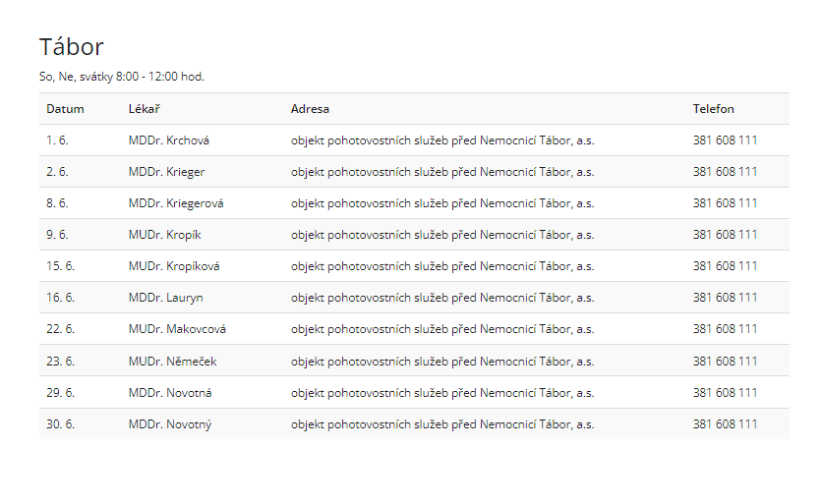Image resolution: width=823 pixels, height=504 pixels.
Task: Select MDDr. Novotná doctor name
Action: pyautogui.click(x=170, y=393)
